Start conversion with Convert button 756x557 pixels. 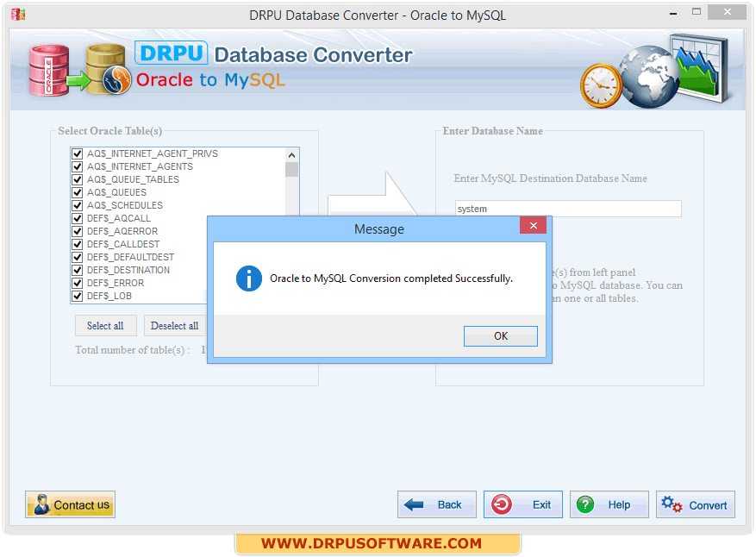[x=696, y=504]
